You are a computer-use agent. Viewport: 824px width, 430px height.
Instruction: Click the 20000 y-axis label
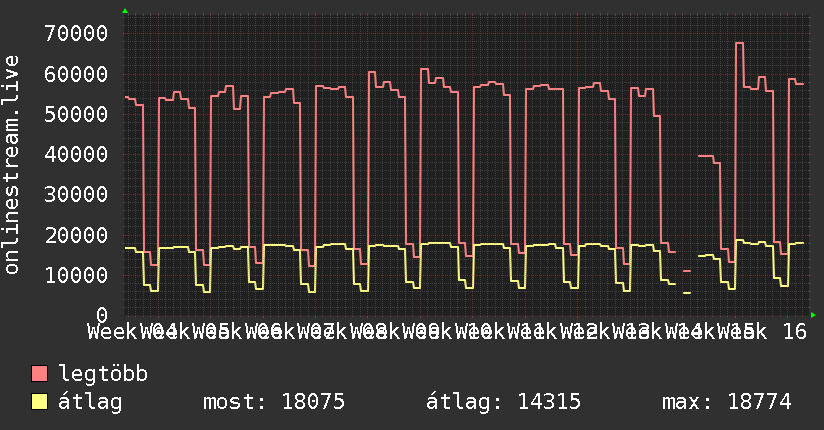pos(76,235)
